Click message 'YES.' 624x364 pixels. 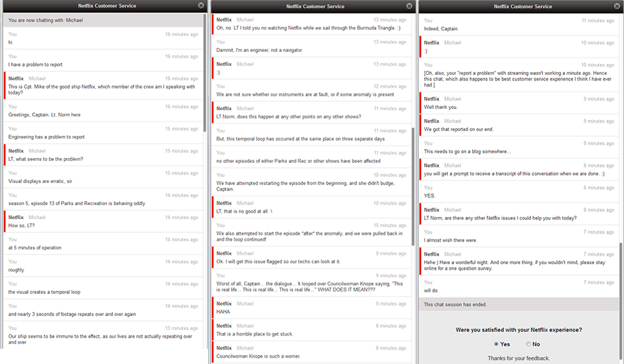pos(430,196)
